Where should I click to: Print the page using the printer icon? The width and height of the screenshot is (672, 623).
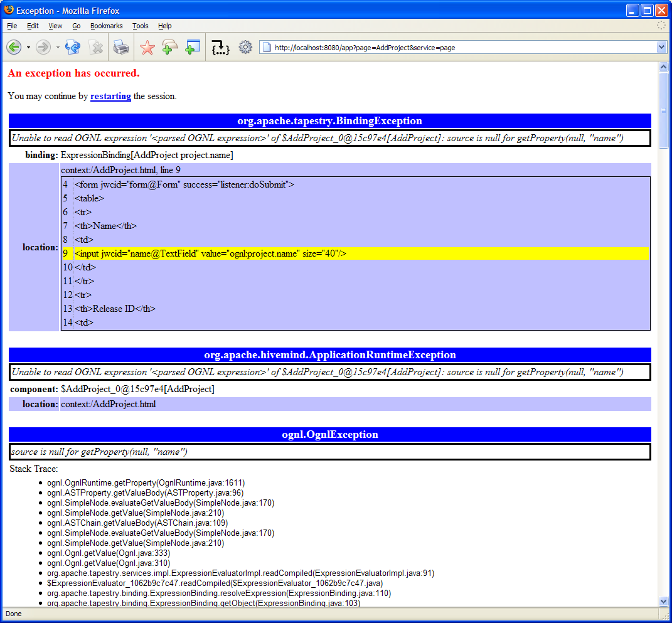pyautogui.click(x=120, y=47)
